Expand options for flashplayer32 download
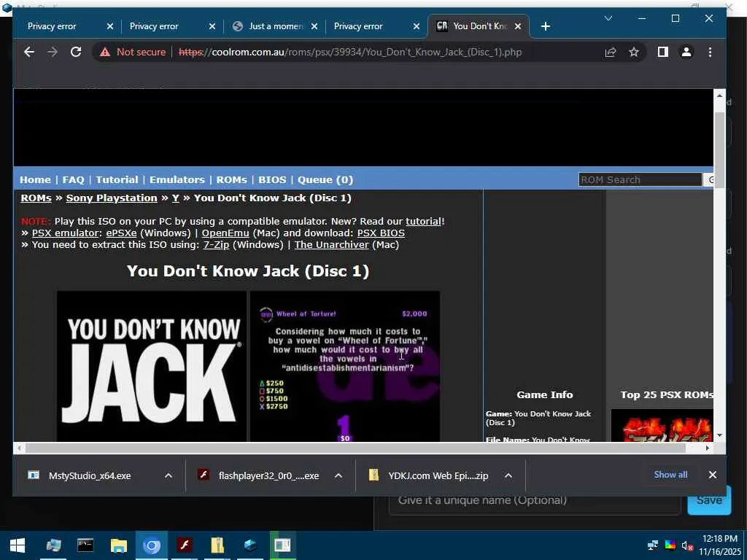The height and width of the screenshot is (560, 747). [338, 475]
